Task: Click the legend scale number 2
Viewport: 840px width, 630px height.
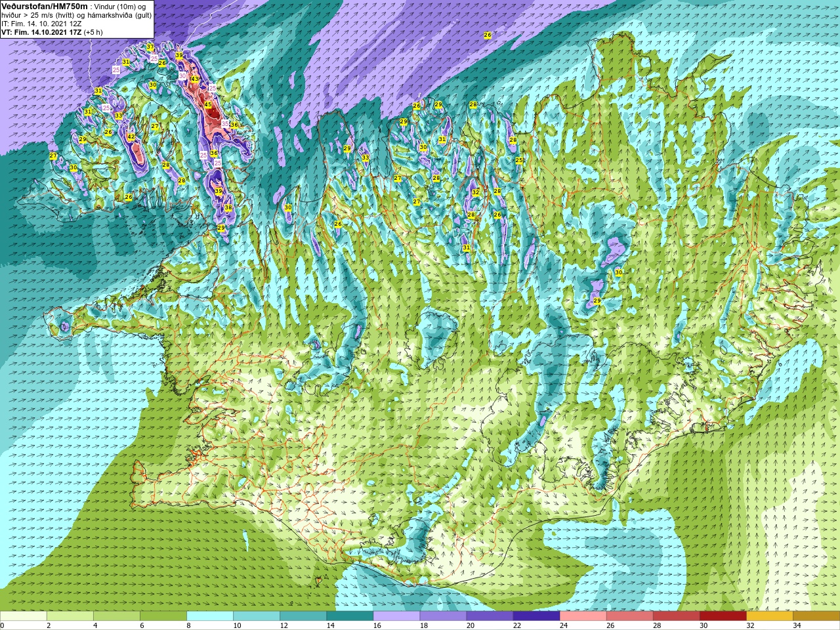Action: coord(49,625)
